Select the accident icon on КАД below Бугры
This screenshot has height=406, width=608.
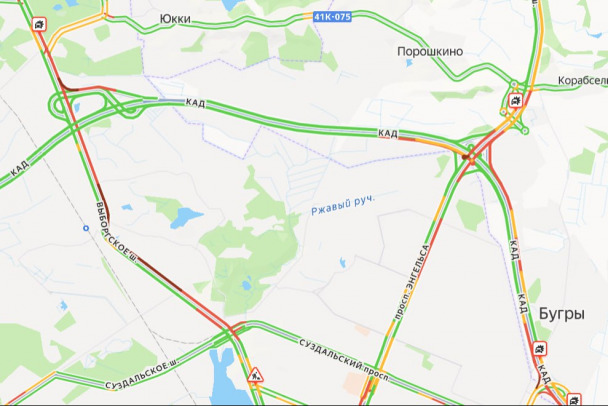pyautogui.click(x=539, y=349)
